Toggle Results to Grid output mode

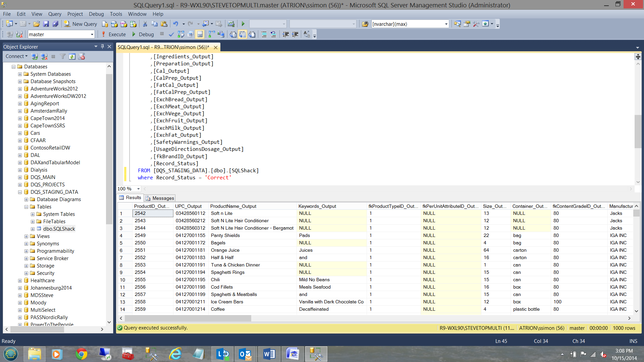coord(243,34)
